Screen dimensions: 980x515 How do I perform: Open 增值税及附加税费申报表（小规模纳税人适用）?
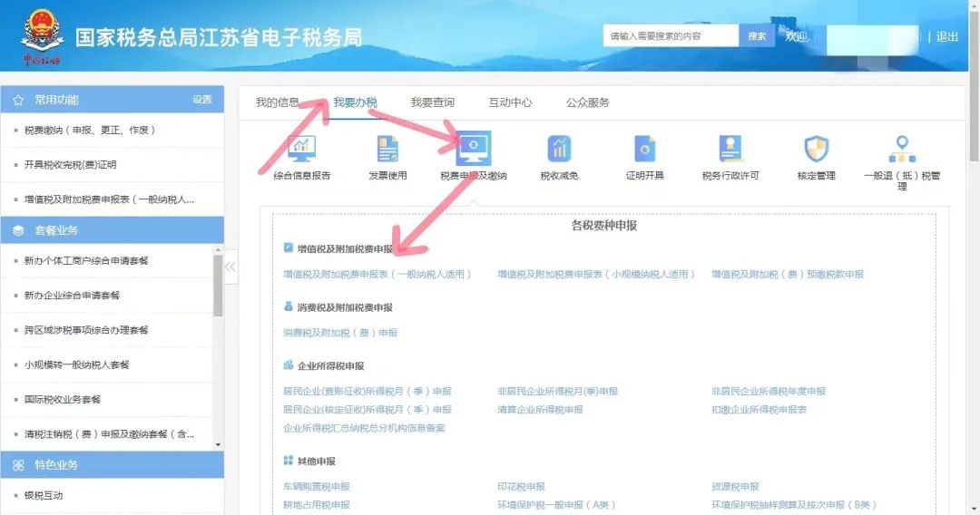click(596, 274)
